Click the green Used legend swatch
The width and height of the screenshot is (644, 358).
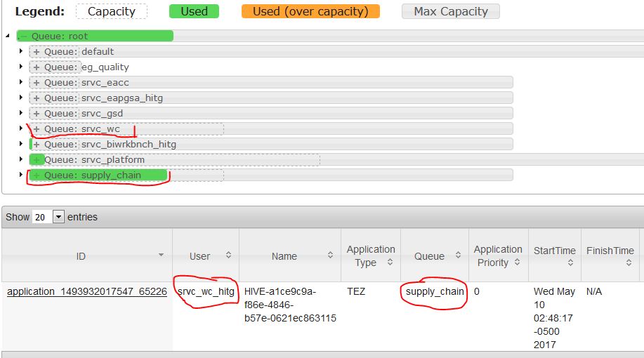click(195, 11)
